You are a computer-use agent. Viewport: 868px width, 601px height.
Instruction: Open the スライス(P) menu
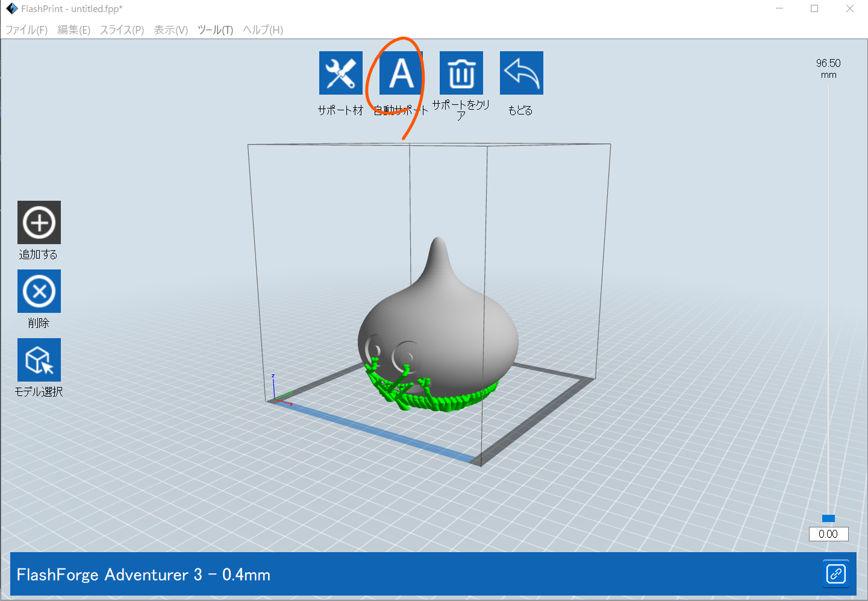point(122,30)
